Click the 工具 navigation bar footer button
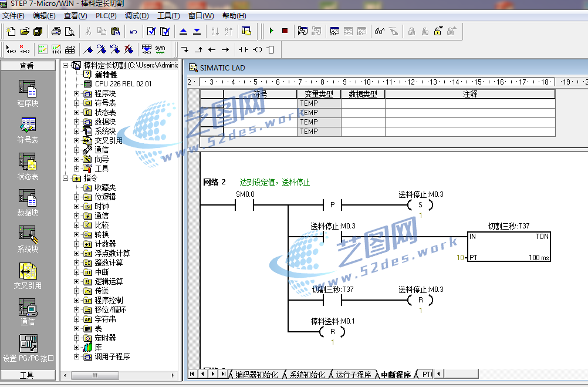 pyautogui.click(x=28, y=375)
